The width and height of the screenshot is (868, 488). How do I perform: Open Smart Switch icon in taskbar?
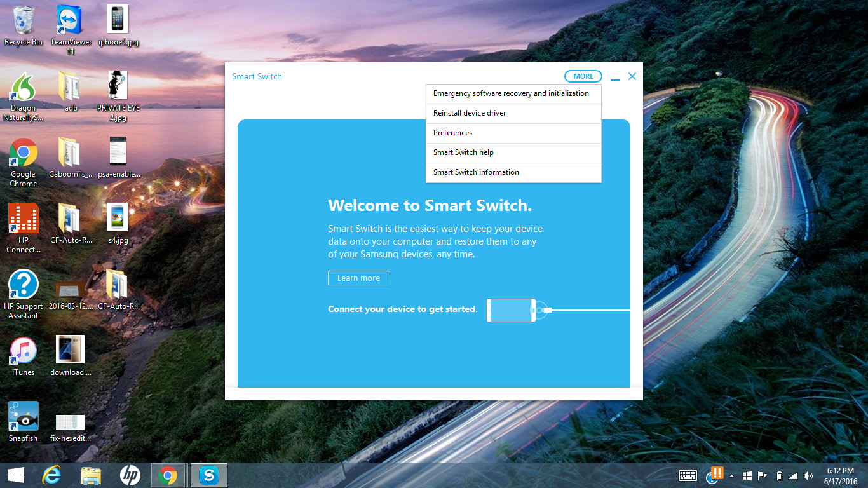tap(208, 475)
